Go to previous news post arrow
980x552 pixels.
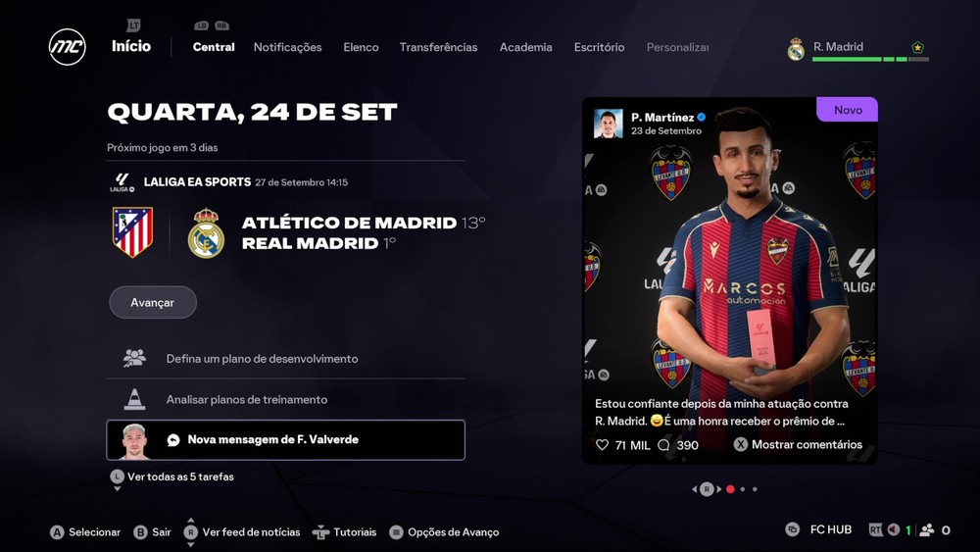(x=695, y=489)
